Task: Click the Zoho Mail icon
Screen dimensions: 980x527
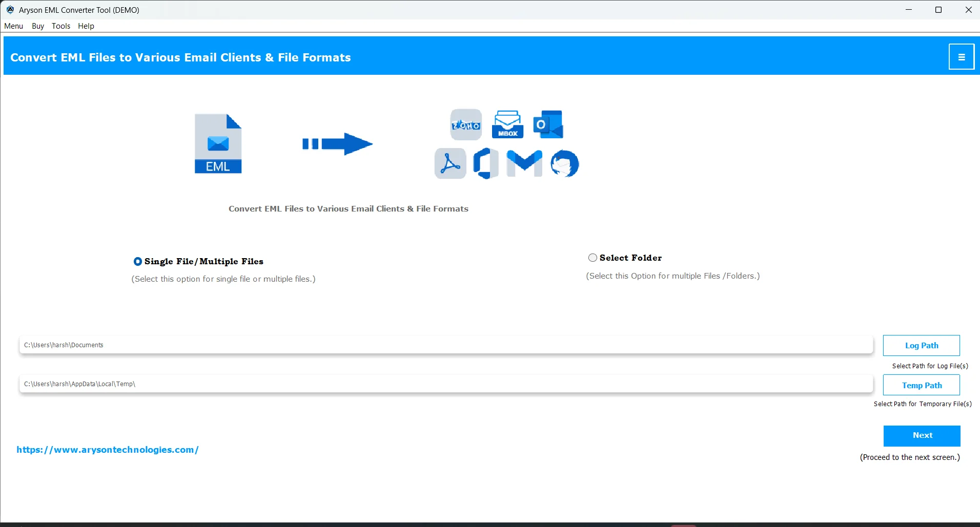Action: coord(466,124)
